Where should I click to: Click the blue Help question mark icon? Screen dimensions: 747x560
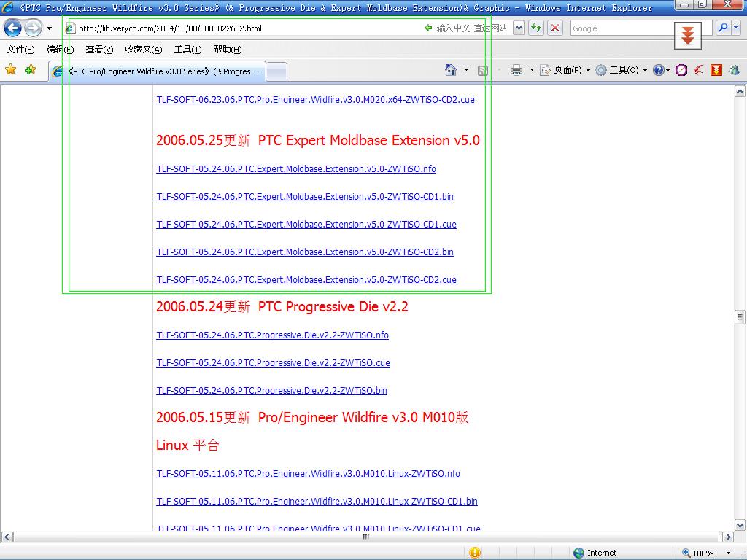click(659, 70)
